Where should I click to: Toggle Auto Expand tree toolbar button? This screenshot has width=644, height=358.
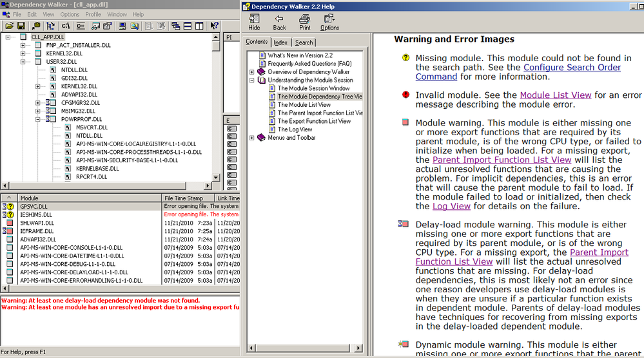point(50,26)
